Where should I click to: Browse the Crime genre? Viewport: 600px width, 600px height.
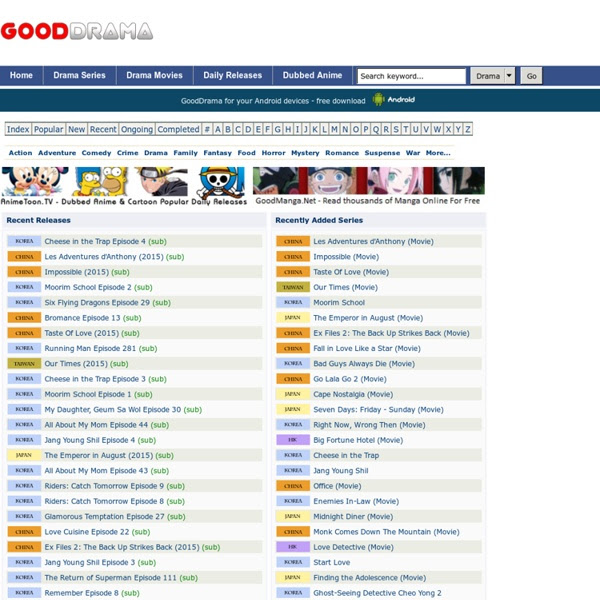127,153
